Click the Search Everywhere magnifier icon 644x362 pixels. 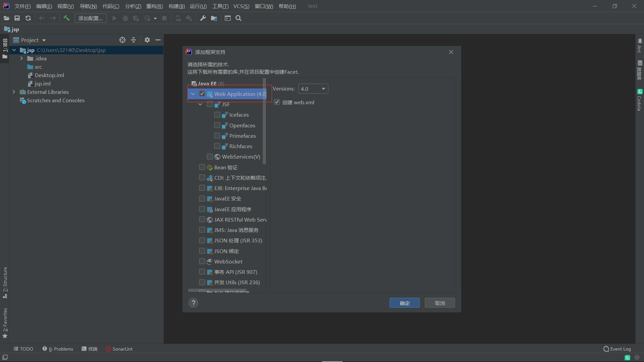pos(238,18)
